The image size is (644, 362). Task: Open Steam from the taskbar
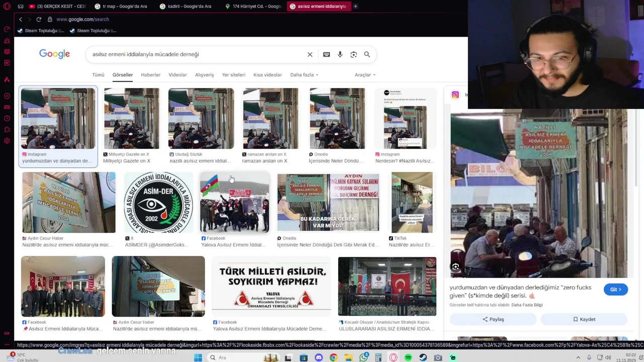pos(423,357)
